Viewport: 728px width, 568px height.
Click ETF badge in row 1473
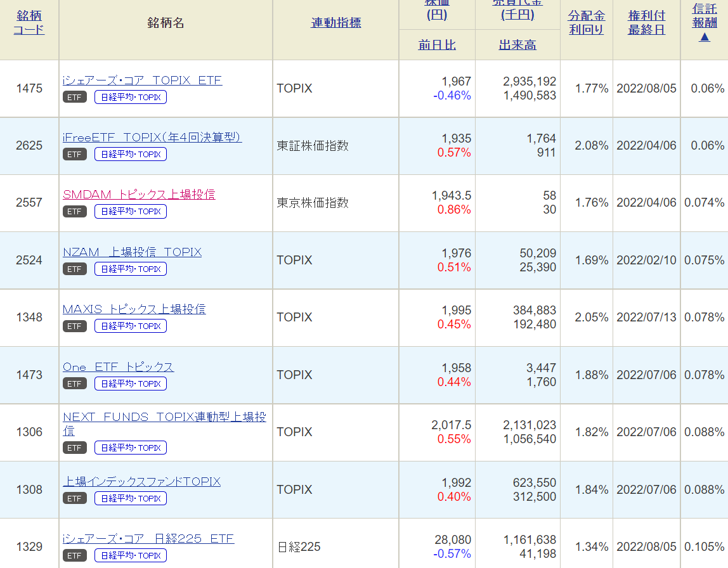coord(74,384)
